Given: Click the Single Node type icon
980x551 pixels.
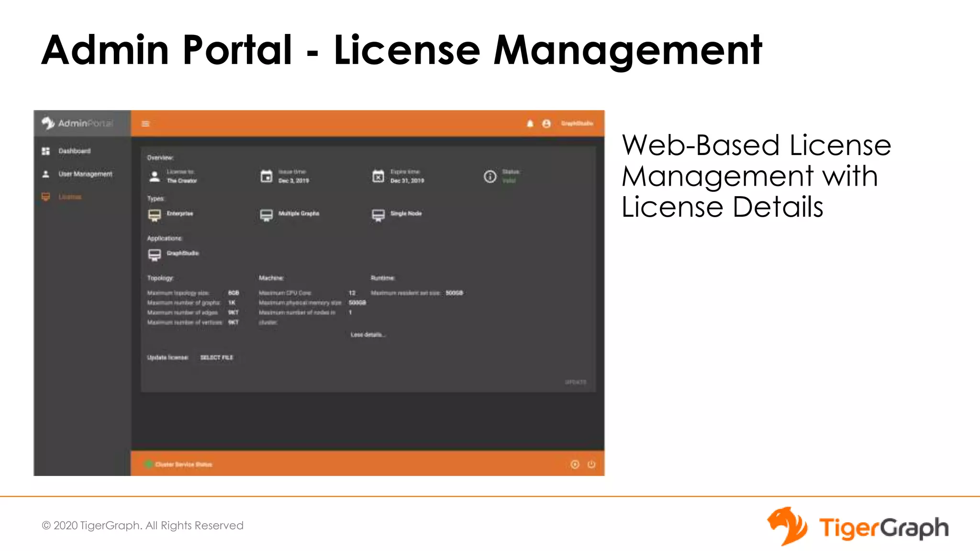Looking at the screenshot, I should pyautogui.click(x=378, y=216).
